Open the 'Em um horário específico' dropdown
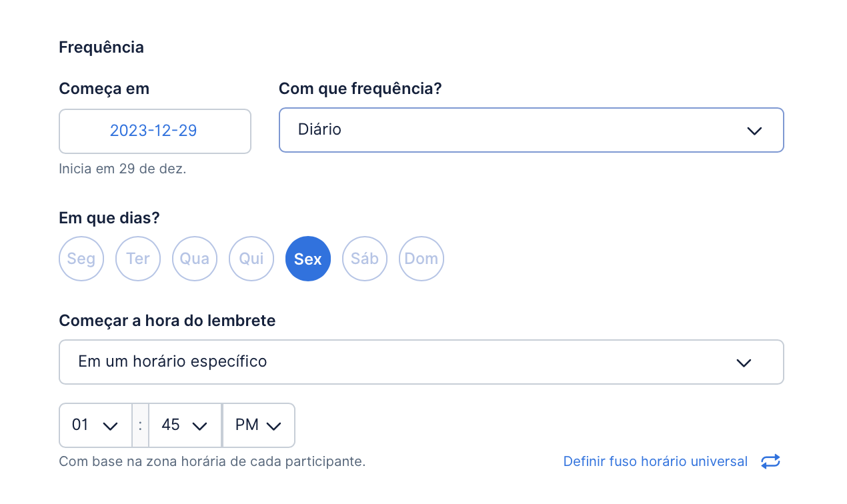 421,362
